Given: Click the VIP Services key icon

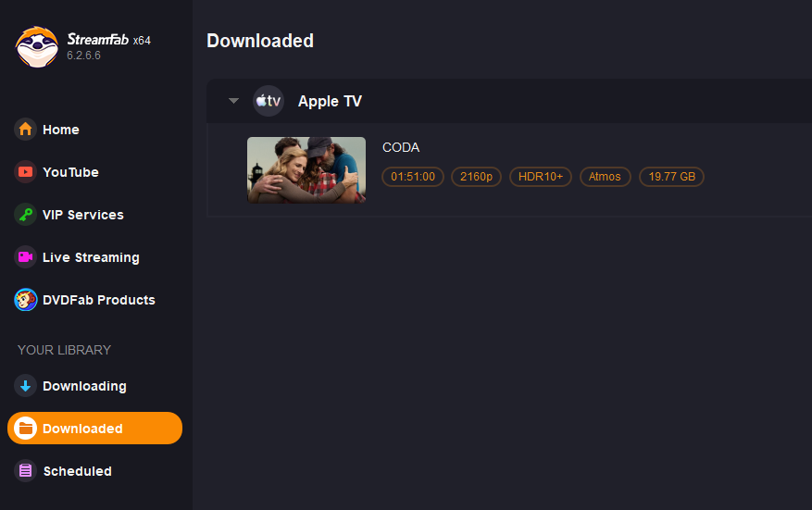Looking at the screenshot, I should (25, 215).
